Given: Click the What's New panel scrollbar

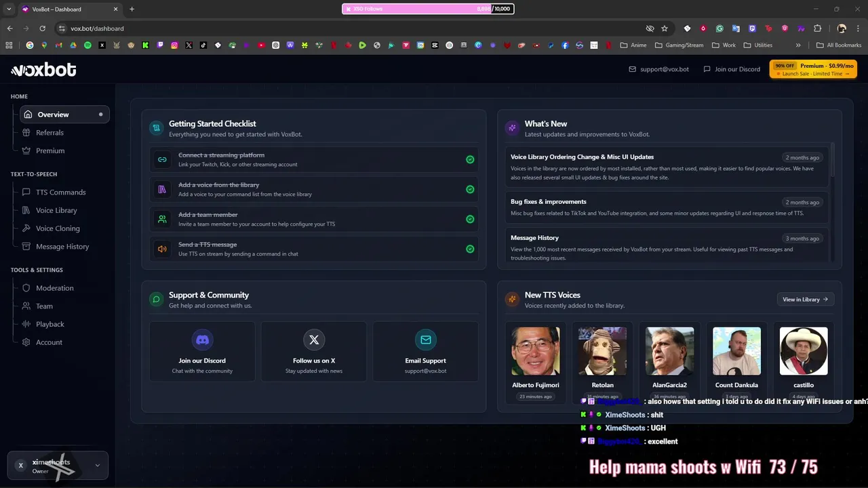Looking at the screenshot, I should [833, 159].
